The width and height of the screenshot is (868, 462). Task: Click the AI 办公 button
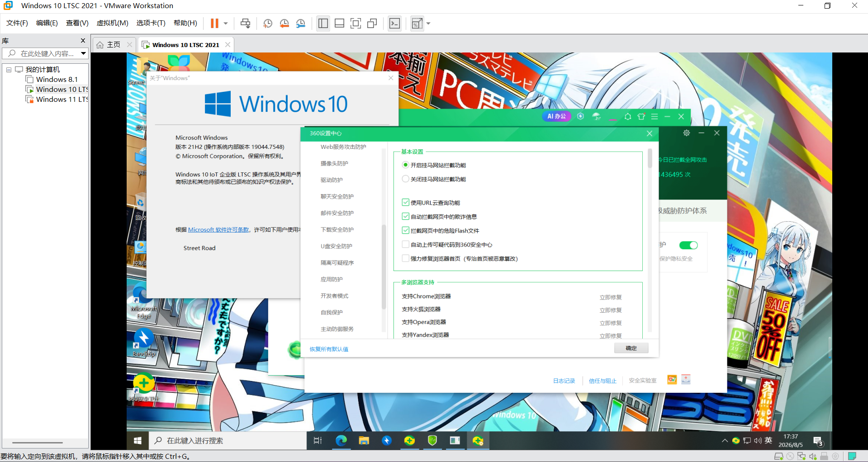[x=557, y=116]
